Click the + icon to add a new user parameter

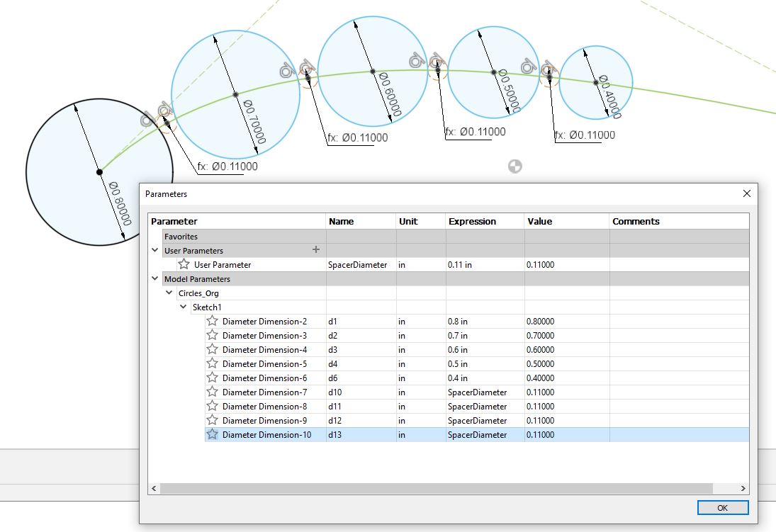[316, 250]
